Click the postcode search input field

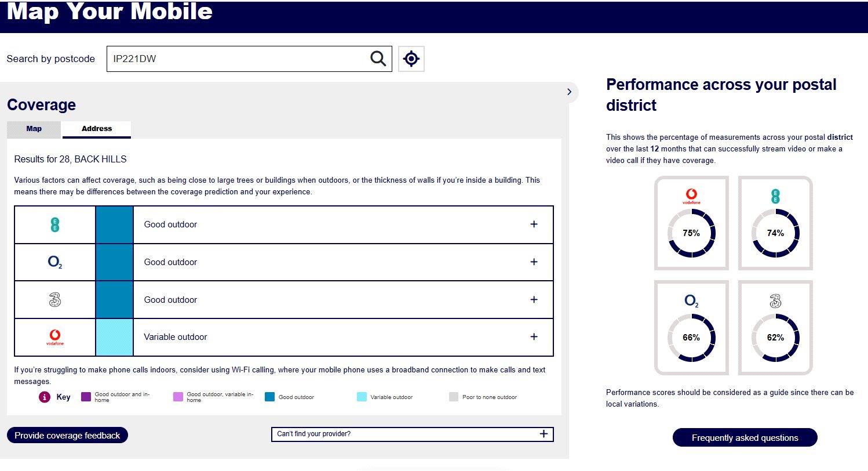(x=238, y=59)
